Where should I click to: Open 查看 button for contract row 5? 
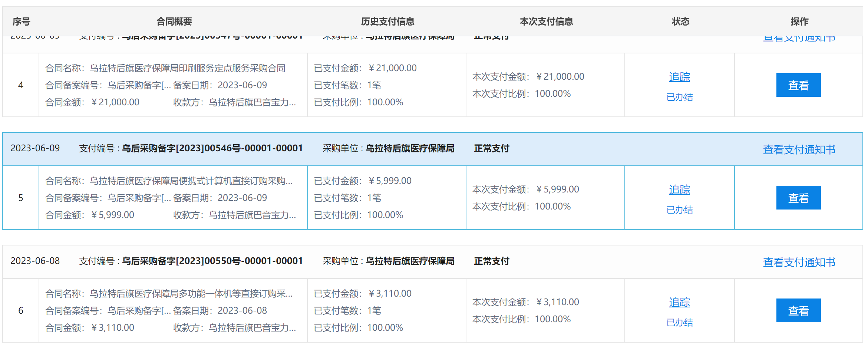point(798,198)
